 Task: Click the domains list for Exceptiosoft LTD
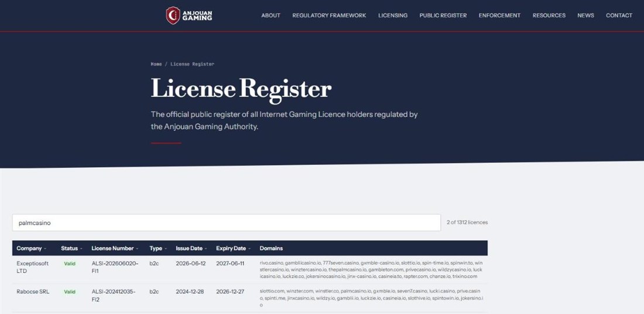coord(371,270)
